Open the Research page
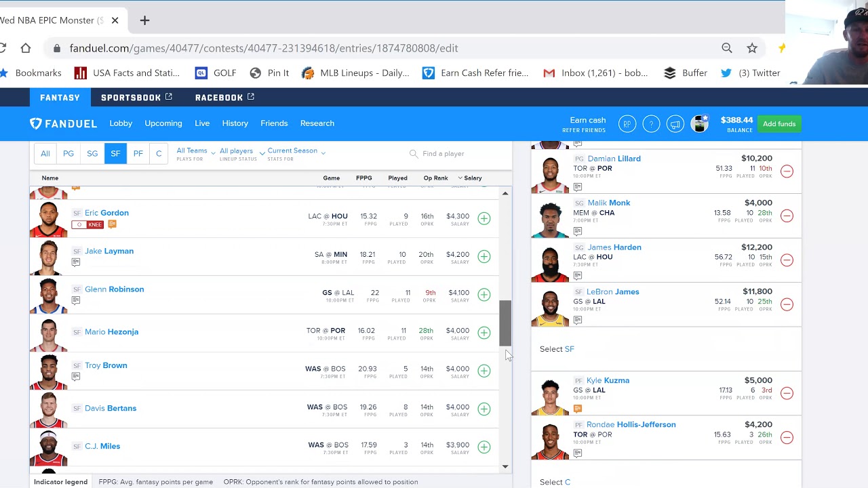Screen dimensions: 868x488 (x=317, y=123)
